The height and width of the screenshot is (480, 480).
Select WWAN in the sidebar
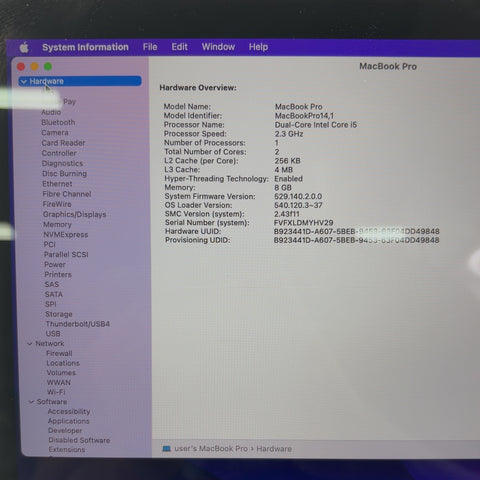[59, 382]
